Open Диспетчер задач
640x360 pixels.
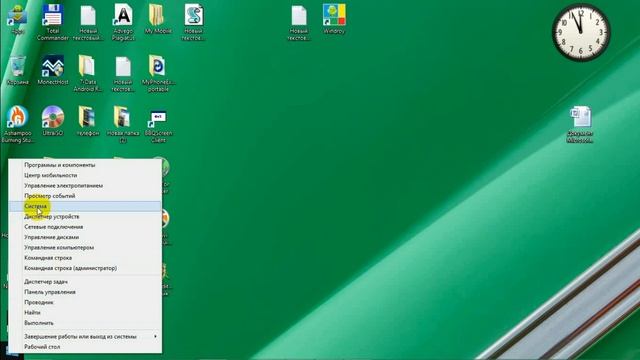tap(85, 282)
